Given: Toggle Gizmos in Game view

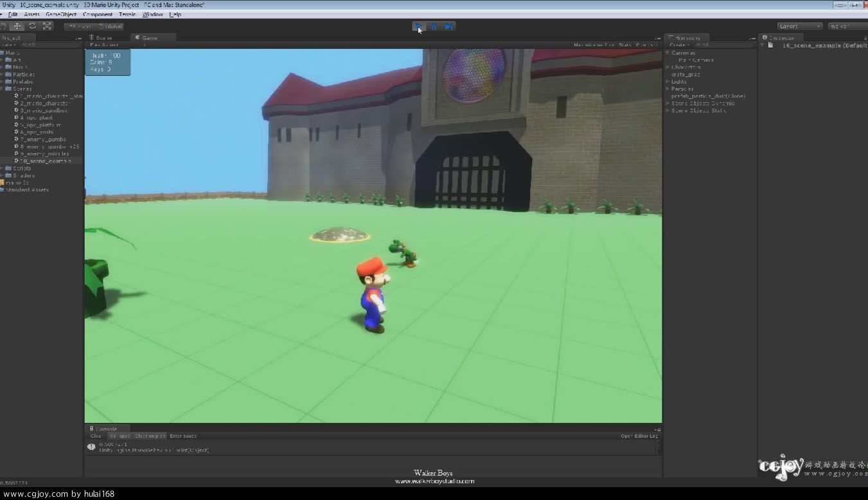Looking at the screenshot, I should pyautogui.click(x=646, y=45).
